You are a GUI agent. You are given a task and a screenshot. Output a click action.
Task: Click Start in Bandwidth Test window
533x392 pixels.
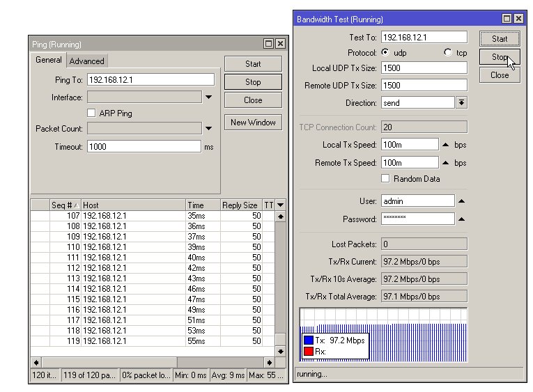[500, 39]
